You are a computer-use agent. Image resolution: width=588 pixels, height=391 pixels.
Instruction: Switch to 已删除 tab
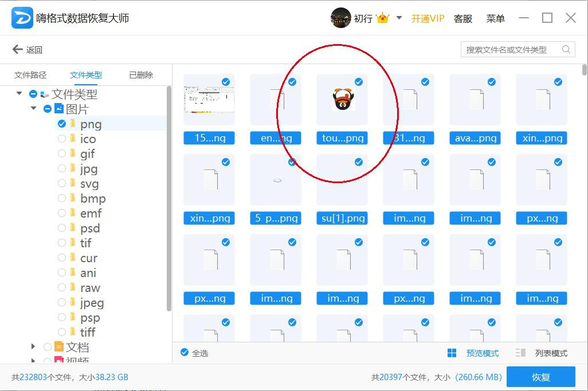pyautogui.click(x=141, y=75)
